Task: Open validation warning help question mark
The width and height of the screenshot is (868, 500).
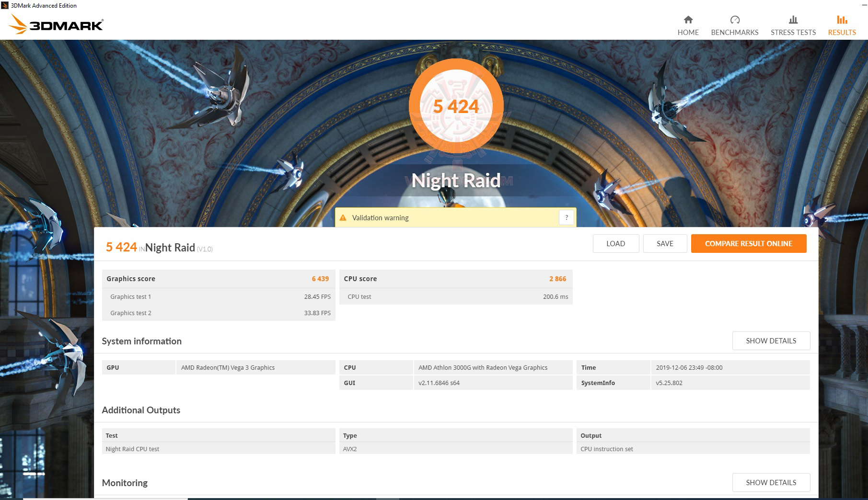Action: tap(567, 217)
